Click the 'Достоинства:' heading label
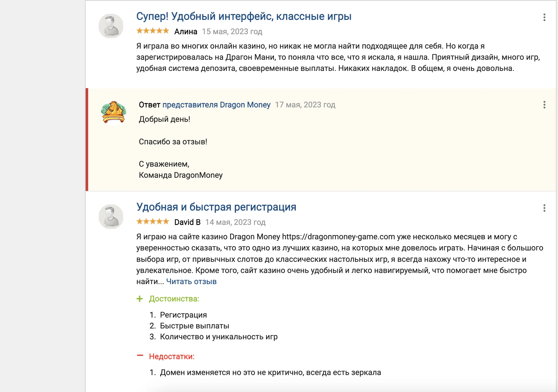Screen dimensions: 558x392 tap(174, 299)
